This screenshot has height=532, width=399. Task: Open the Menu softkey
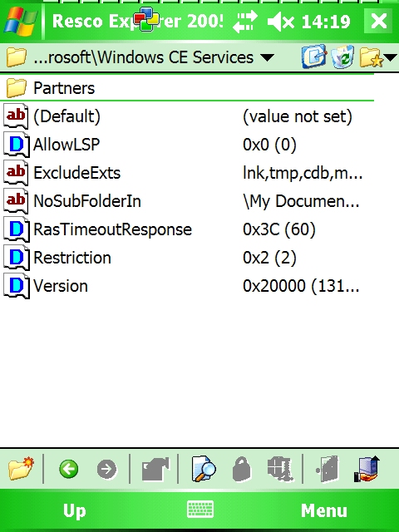click(324, 510)
